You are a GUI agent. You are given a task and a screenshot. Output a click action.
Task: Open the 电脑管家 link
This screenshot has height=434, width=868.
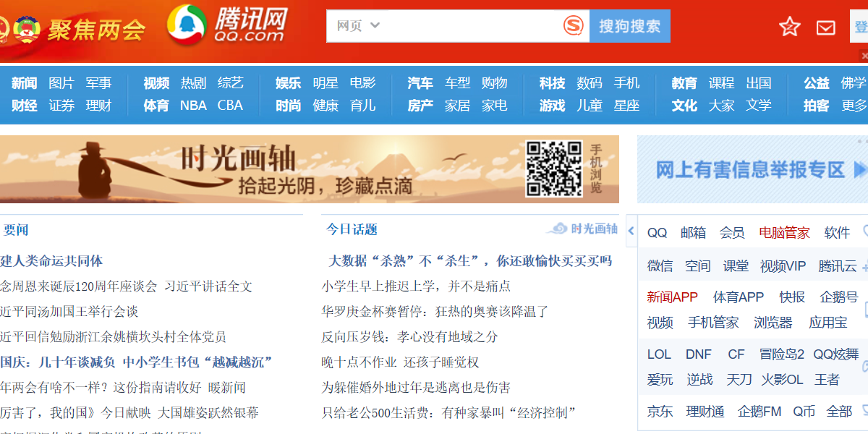coord(784,233)
